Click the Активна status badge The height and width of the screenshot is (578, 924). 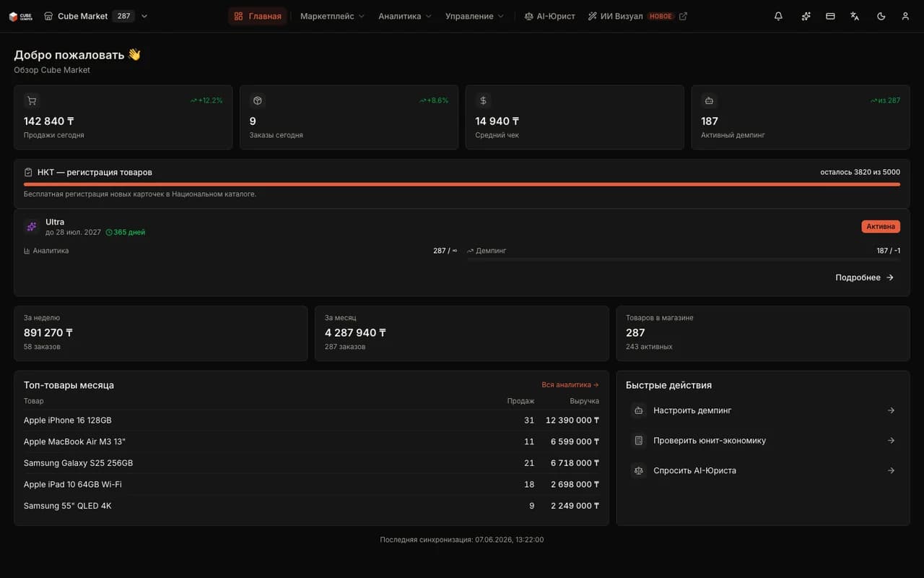881,226
